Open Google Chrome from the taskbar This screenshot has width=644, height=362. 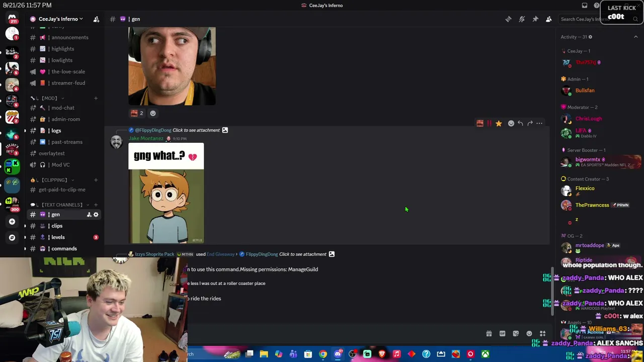(323, 354)
